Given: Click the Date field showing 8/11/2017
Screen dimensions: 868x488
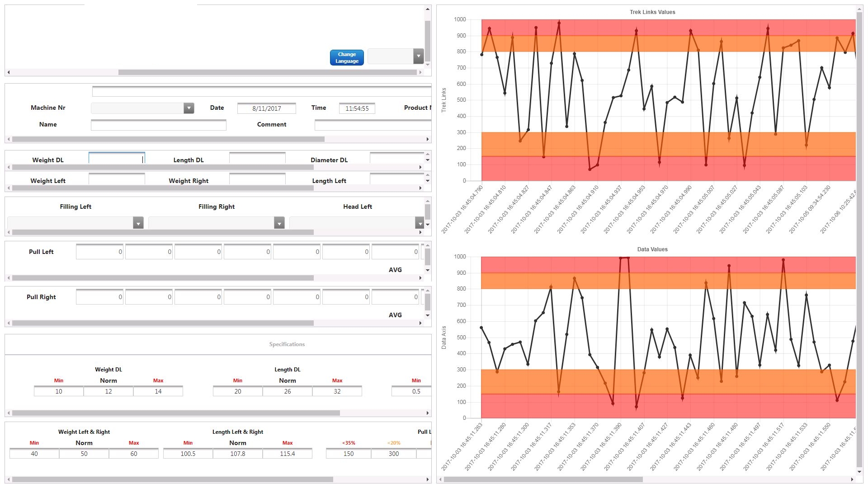Looking at the screenshot, I should 267,108.
